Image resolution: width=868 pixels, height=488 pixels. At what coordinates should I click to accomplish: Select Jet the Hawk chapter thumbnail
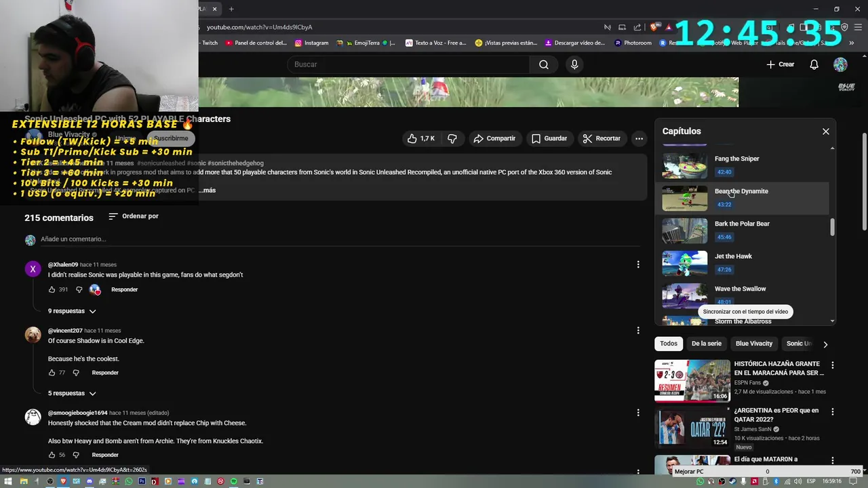point(684,263)
